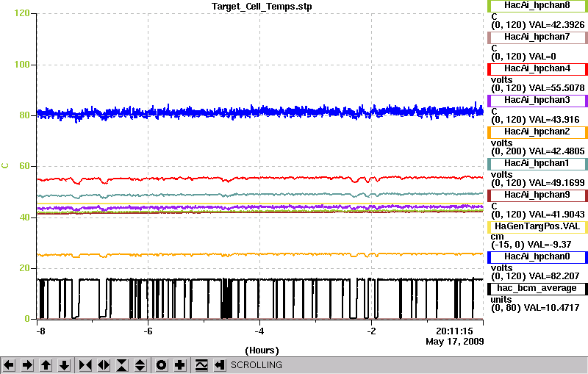This screenshot has width=588, height=374.
Task: Click the curve-between-bars icon in the toolbar
Action: point(201,364)
